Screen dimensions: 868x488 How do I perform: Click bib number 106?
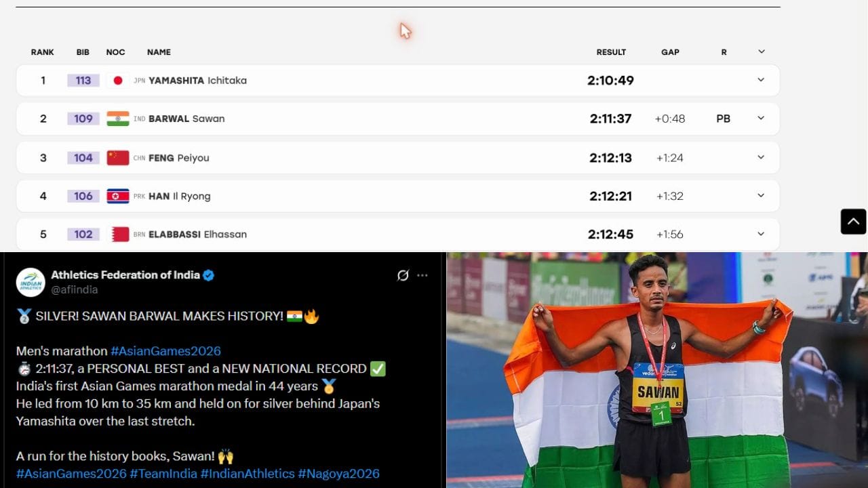(x=83, y=197)
